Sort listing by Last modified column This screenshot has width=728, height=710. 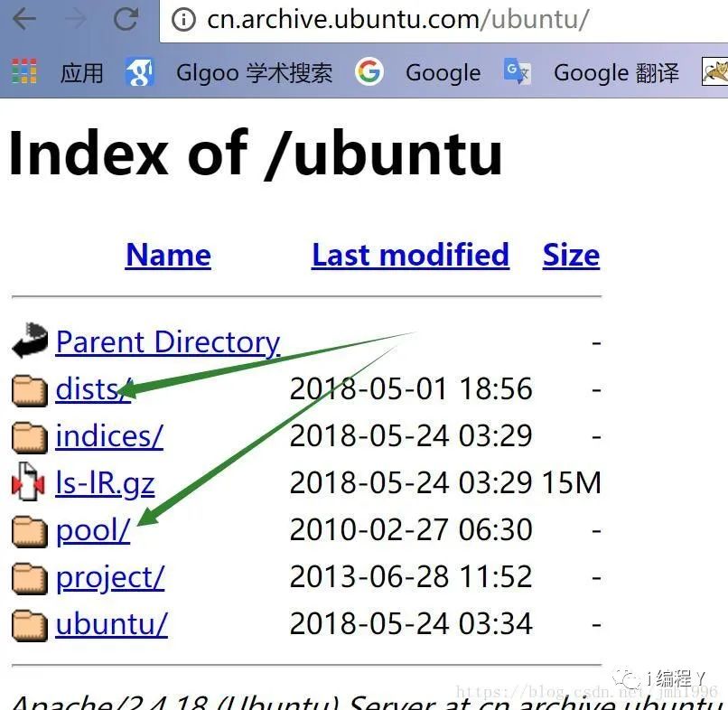[x=410, y=255]
